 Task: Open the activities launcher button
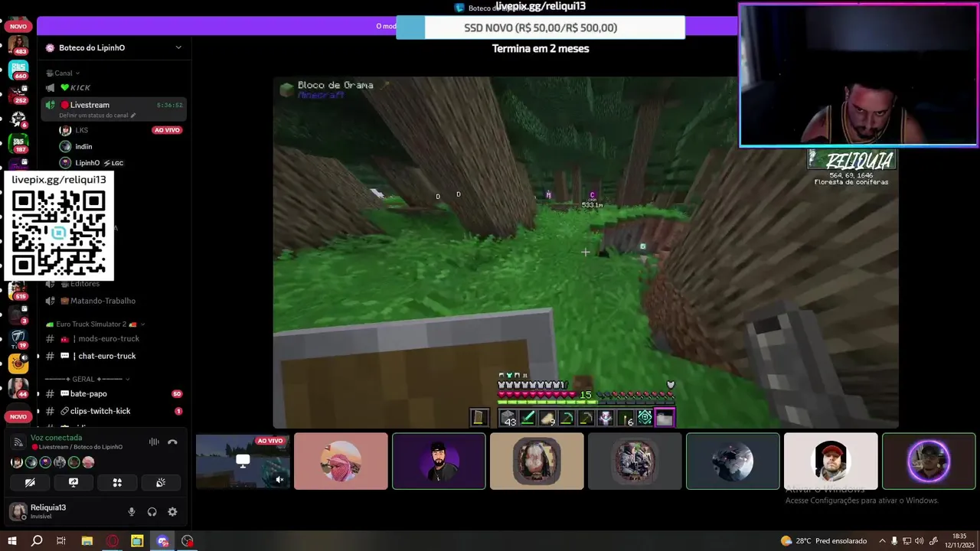pos(117,483)
